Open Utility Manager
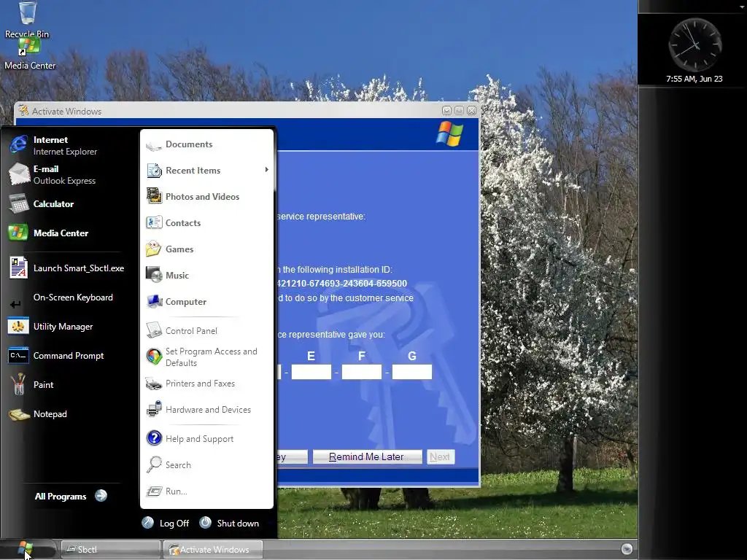 coord(63,327)
